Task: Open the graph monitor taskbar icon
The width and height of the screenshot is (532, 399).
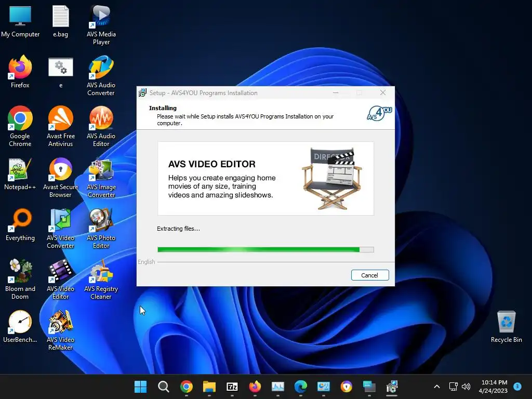Action: click(277, 387)
